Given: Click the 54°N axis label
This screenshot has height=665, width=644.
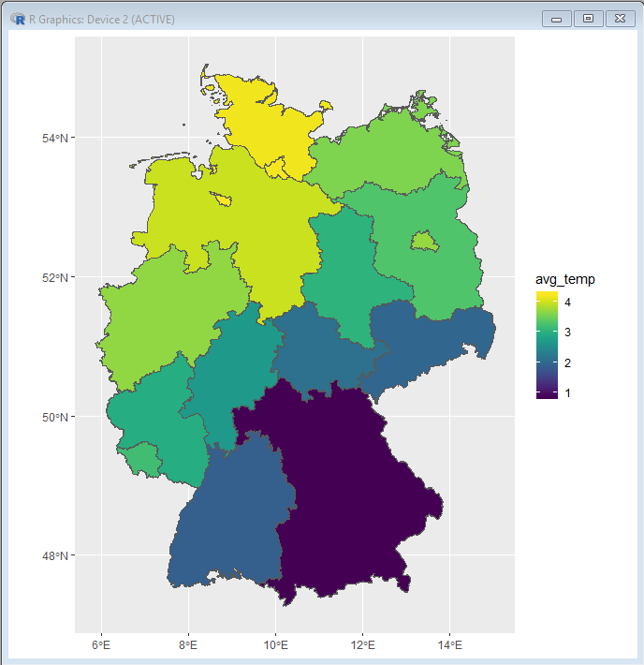Looking at the screenshot, I should coord(54,139).
